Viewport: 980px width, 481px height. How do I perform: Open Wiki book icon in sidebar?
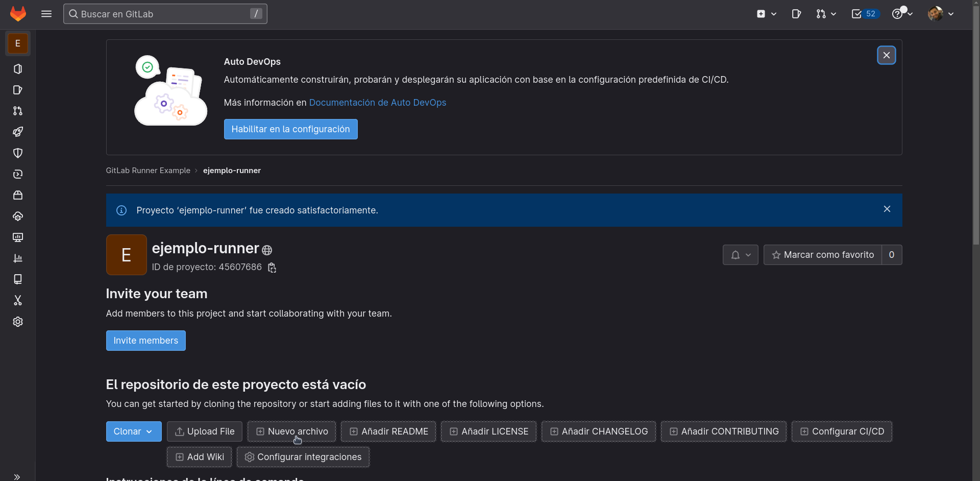(18, 279)
